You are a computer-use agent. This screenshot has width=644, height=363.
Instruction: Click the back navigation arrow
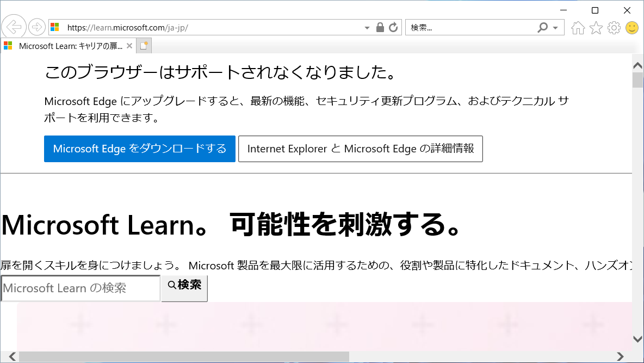pyautogui.click(x=14, y=27)
